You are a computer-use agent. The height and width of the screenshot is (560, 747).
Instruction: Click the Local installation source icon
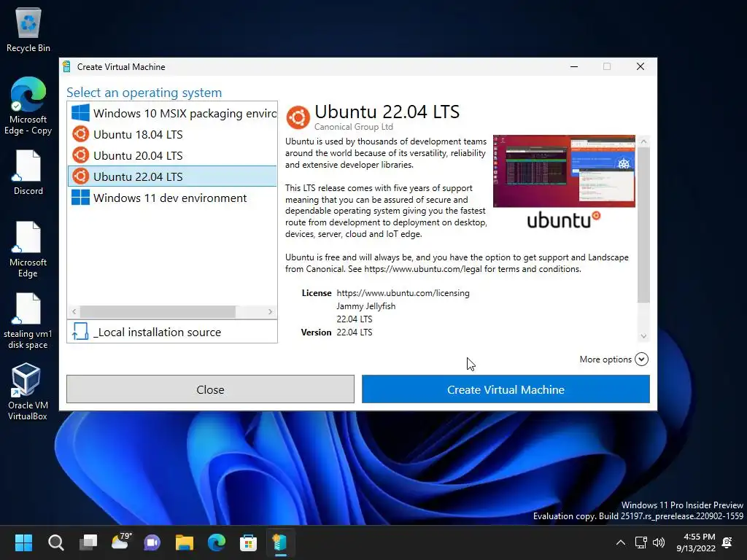coord(80,332)
